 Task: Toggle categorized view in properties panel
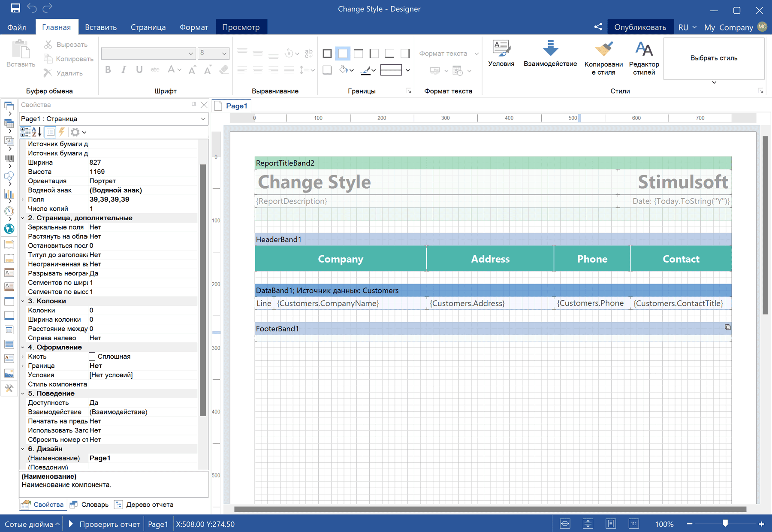tap(25, 132)
